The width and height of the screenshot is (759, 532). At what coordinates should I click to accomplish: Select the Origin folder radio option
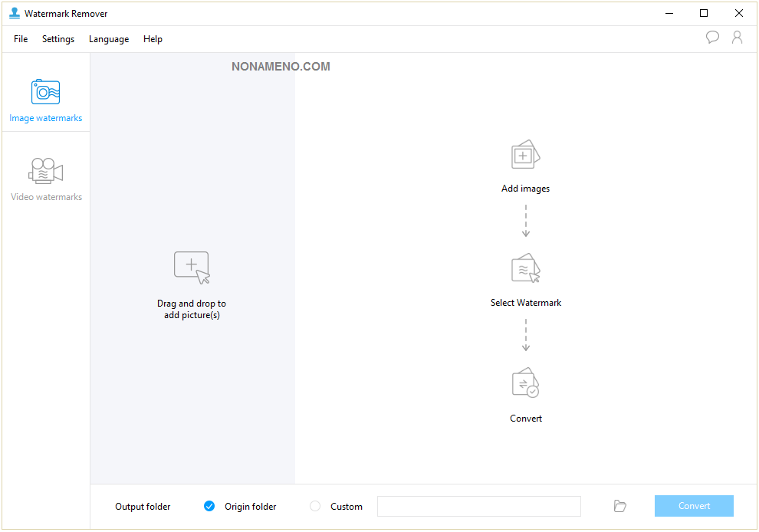(209, 506)
